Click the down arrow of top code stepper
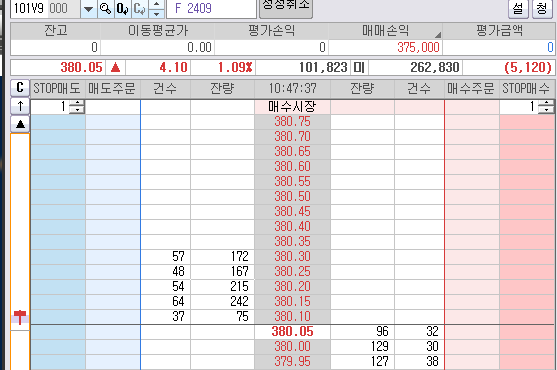The width and height of the screenshot is (557, 370). (156, 13)
